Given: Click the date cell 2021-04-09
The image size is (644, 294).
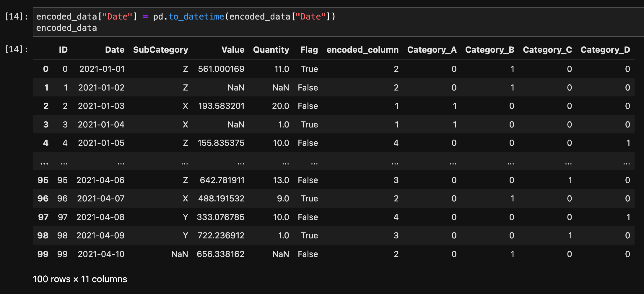Looking at the screenshot, I should click(100, 235).
